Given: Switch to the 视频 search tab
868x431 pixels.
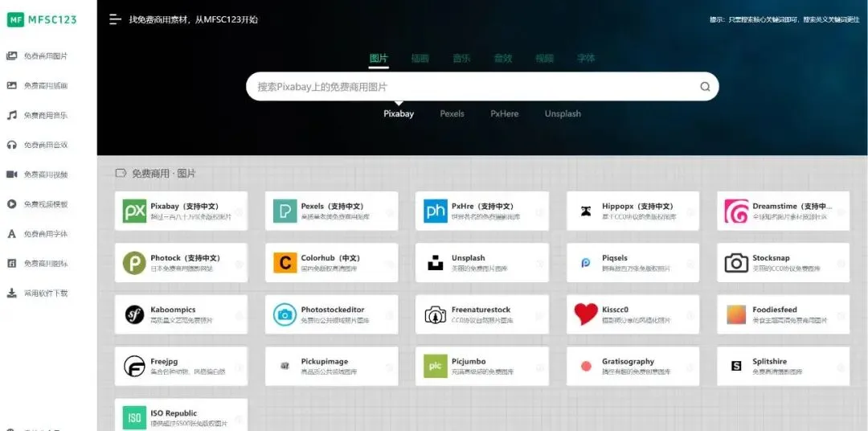Looking at the screenshot, I should point(545,58).
